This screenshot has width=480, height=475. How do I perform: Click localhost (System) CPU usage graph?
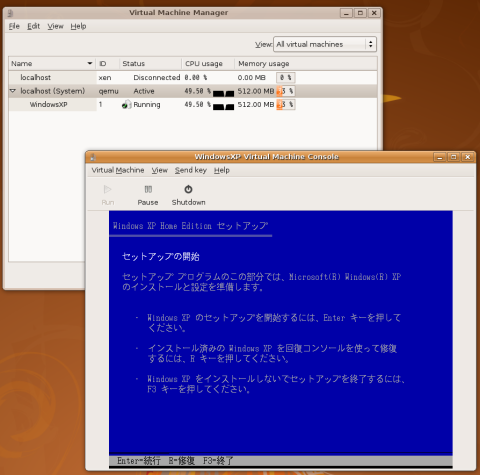223,93
